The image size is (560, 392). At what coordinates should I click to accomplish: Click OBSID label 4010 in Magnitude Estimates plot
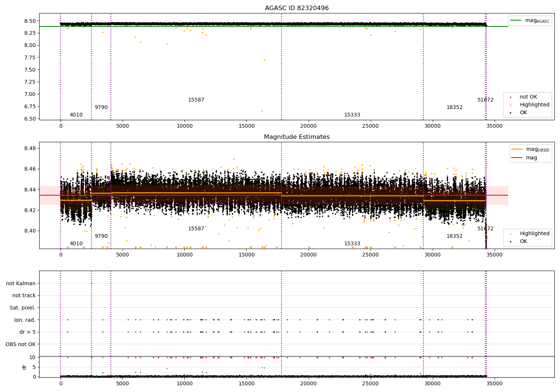pos(76,244)
